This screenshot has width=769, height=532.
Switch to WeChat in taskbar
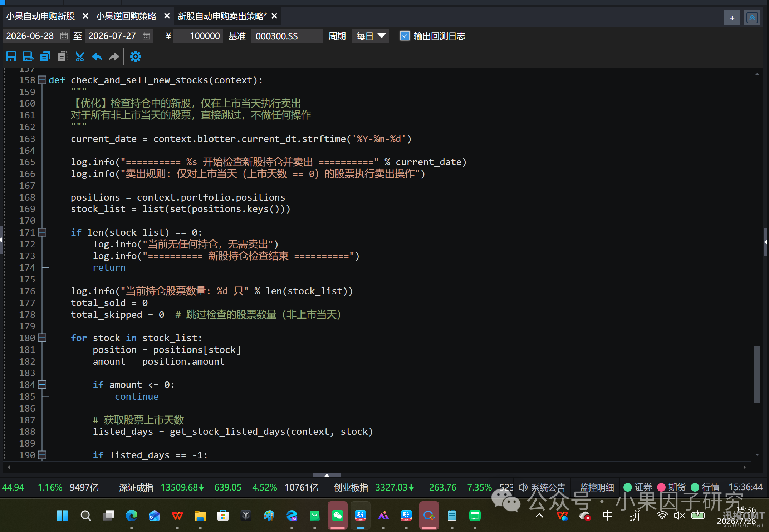pyautogui.click(x=337, y=516)
